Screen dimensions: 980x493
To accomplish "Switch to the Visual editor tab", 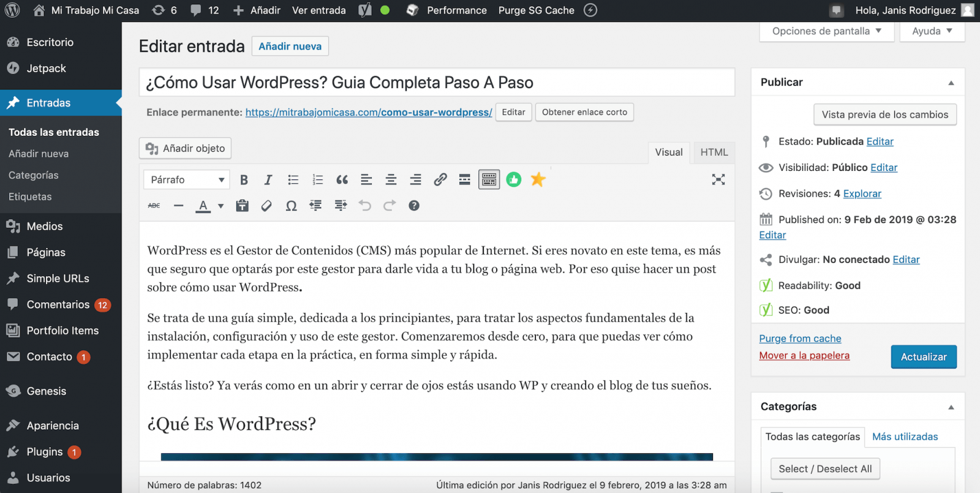I will 669,152.
